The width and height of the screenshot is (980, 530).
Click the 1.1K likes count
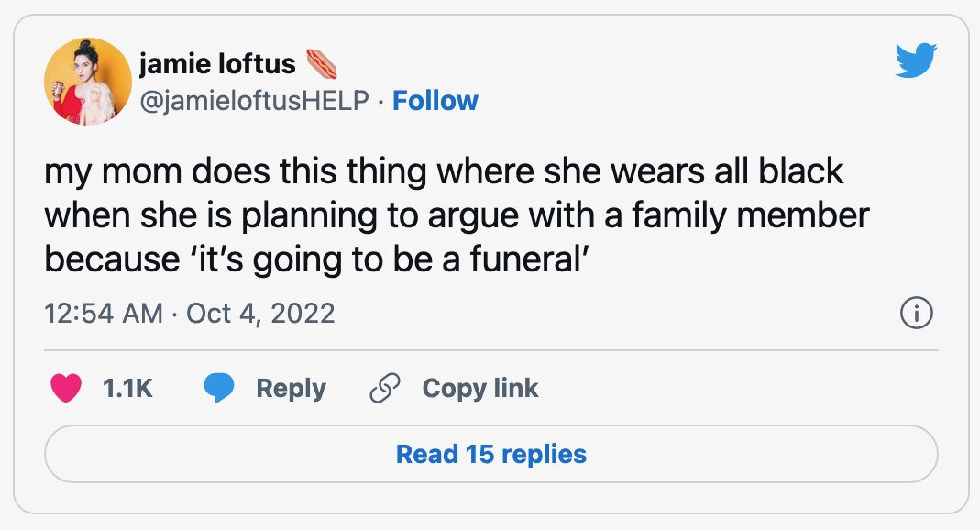[x=127, y=388]
